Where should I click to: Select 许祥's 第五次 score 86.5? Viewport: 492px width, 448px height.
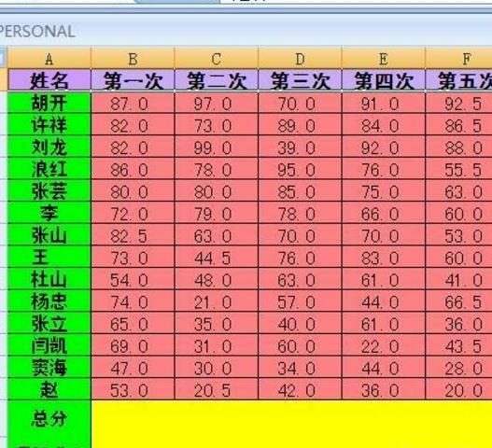point(458,124)
